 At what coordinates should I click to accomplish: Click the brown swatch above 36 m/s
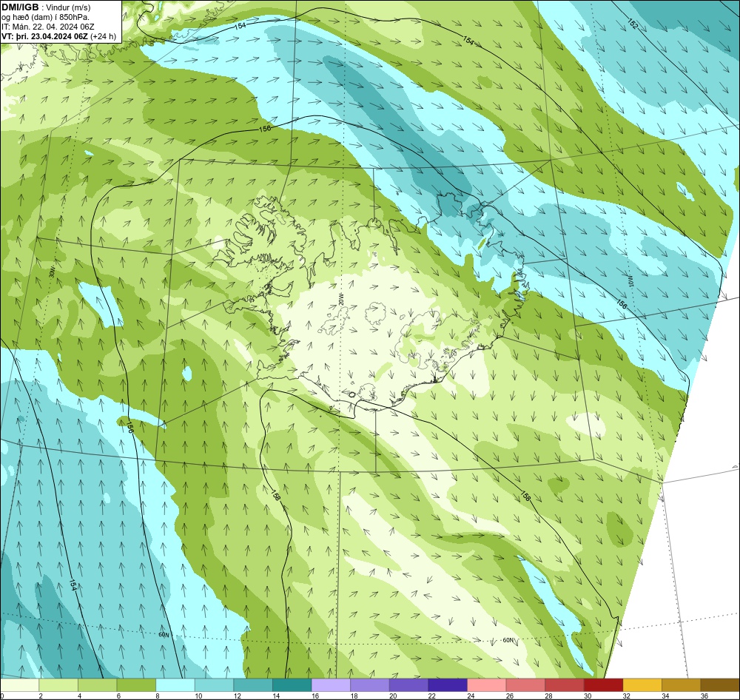pyautogui.click(x=720, y=685)
